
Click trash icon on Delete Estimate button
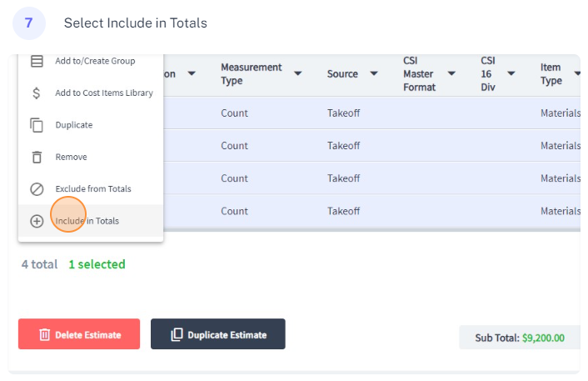point(45,334)
